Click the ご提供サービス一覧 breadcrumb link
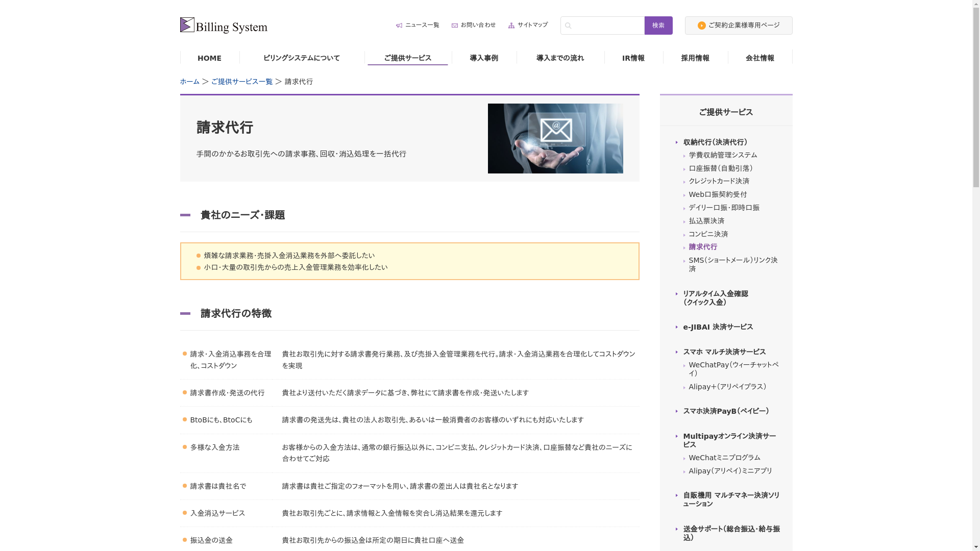 click(242, 82)
